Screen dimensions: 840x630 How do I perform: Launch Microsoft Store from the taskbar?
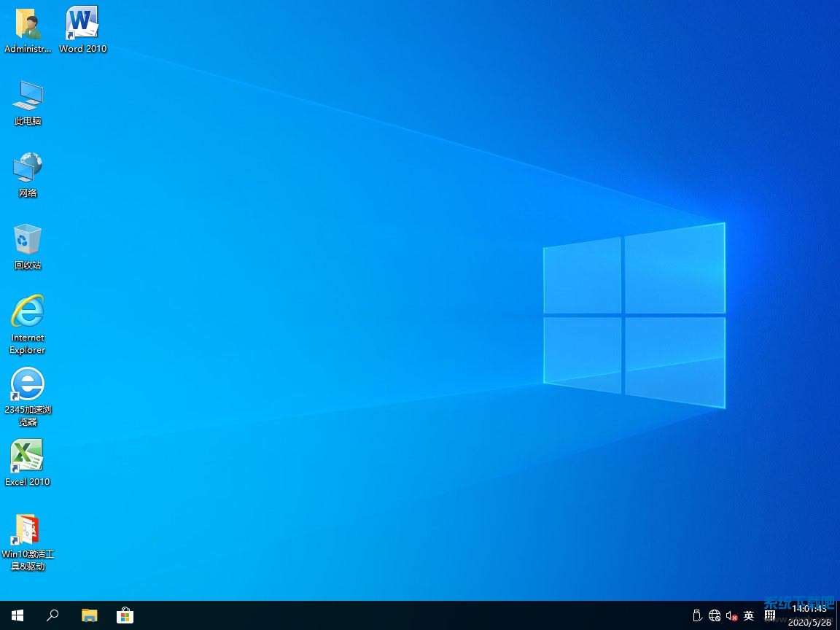[125, 615]
